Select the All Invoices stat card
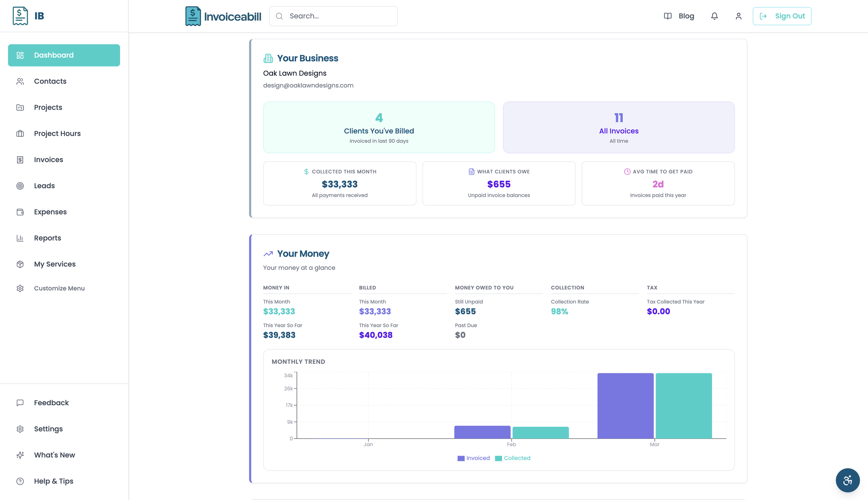This screenshot has width=868, height=500. (x=618, y=127)
